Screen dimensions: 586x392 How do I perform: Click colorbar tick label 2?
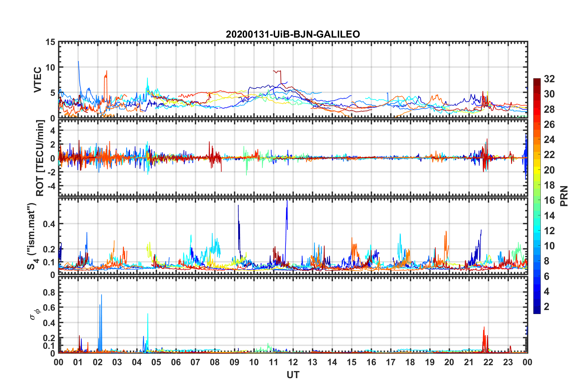point(546,306)
